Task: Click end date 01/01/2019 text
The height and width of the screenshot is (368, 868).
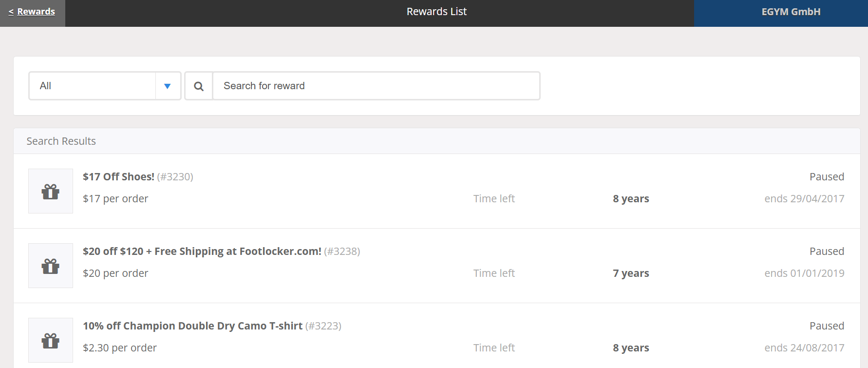Action: 804,273
